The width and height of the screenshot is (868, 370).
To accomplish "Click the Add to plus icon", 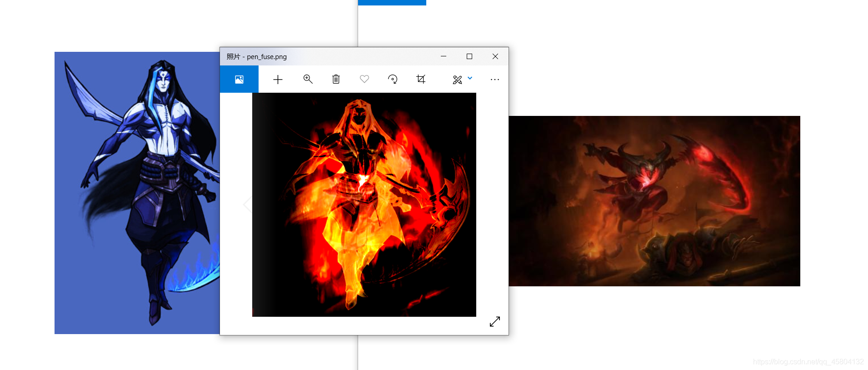I will (x=278, y=80).
